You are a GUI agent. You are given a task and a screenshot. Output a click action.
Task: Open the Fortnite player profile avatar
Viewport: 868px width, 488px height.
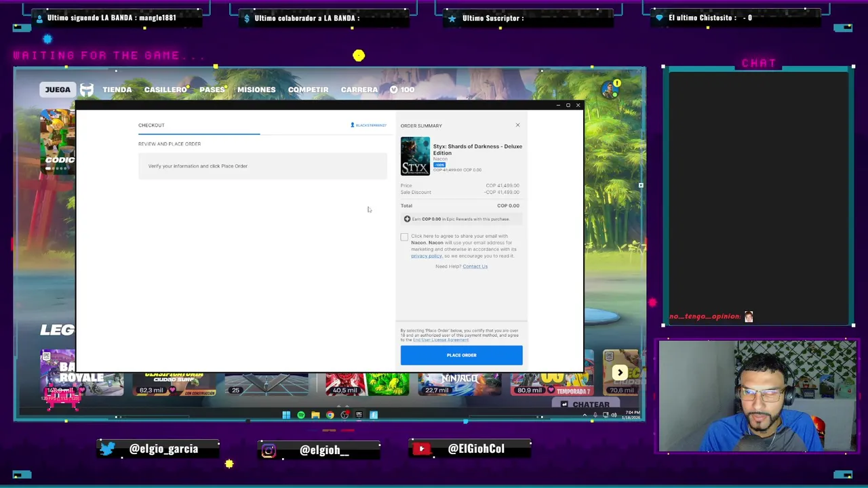610,89
